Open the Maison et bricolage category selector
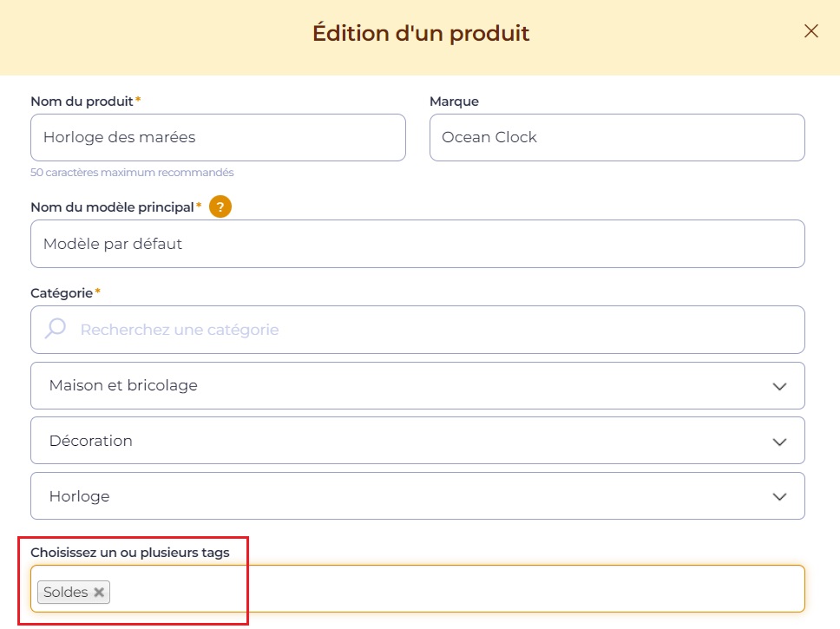The image size is (840, 629). tap(418, 386)
